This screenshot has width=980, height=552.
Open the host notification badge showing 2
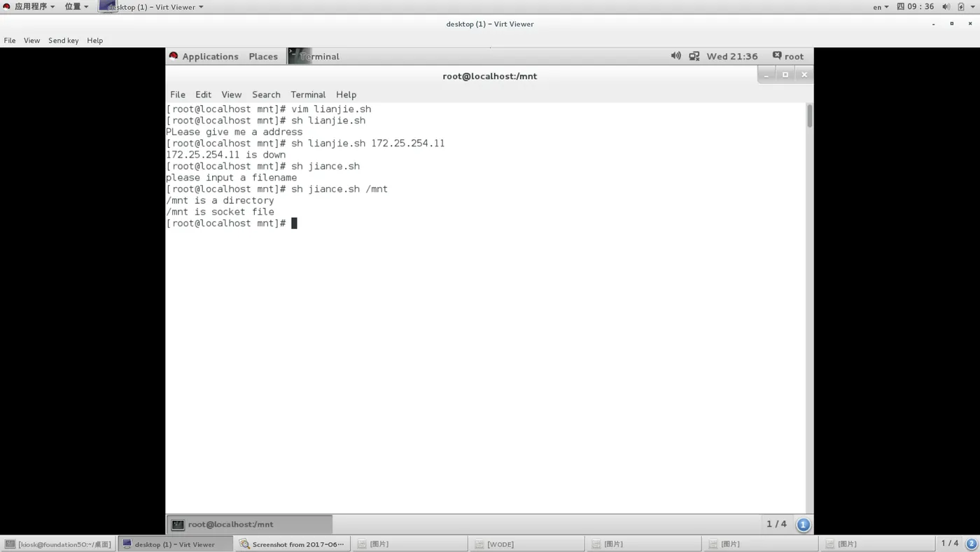point(971,544)
